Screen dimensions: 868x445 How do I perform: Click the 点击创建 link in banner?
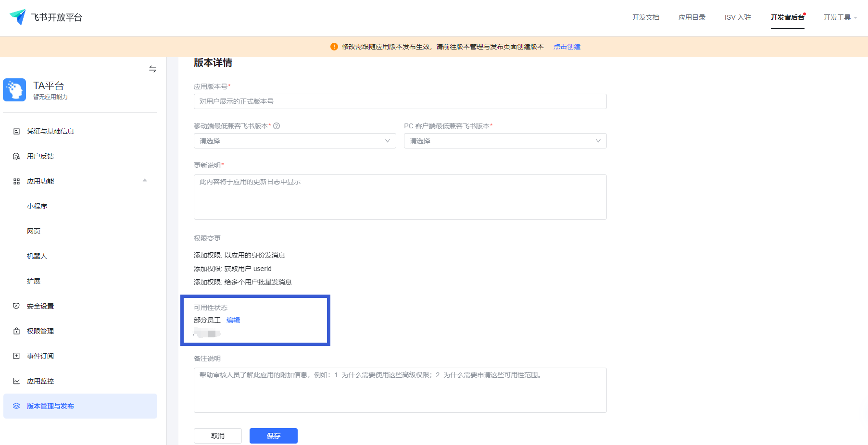tap(566, 47)
